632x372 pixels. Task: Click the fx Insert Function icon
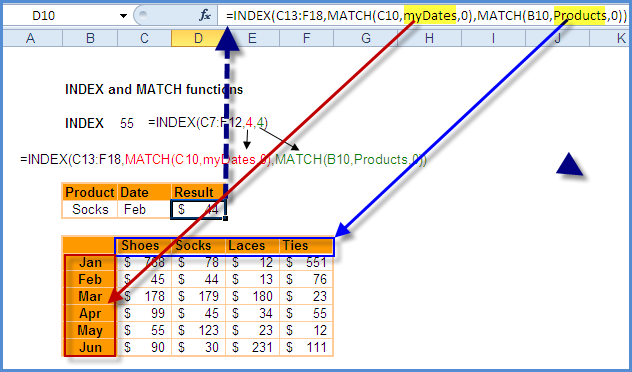tap(205, 16)
